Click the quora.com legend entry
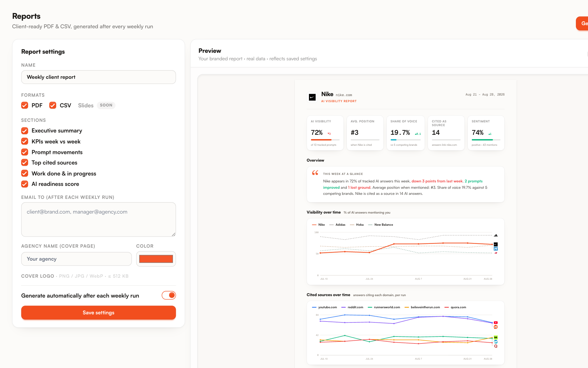This screenshot has width=588, height=368. (x=455, y=307)
